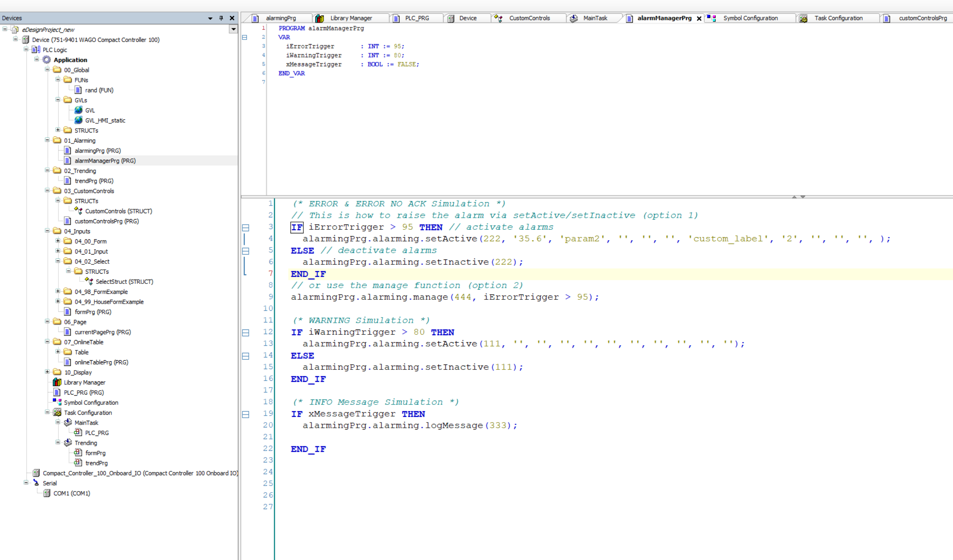Screen dimensions: 953x560
Task: Click the Library Manager books icon in tree
Action: (57, 382)
